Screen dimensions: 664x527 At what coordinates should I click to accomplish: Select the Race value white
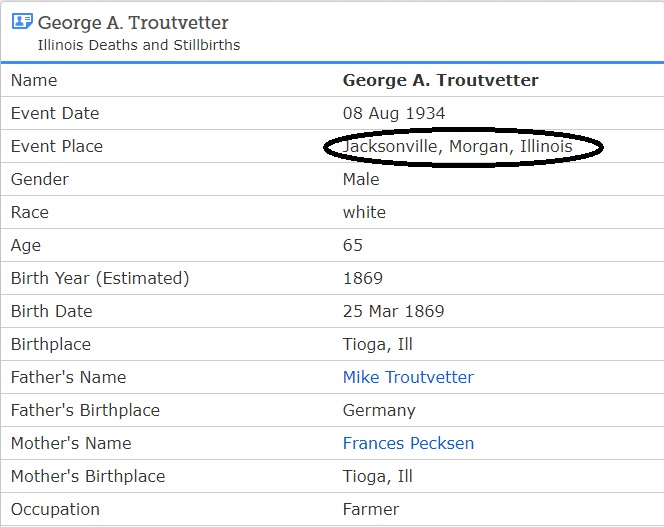364,212
